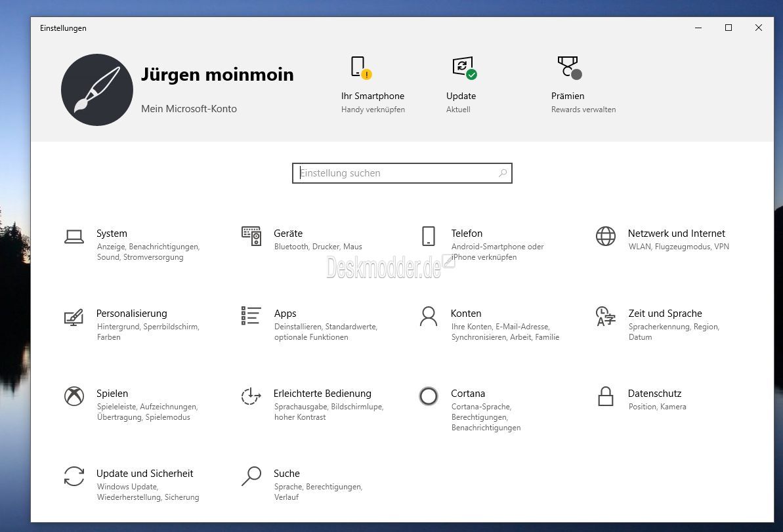Click 'Android-Smartphone oder iPhone verknüpfen' text
Viewport: 783px width, 532px height.
pos(497,251)
